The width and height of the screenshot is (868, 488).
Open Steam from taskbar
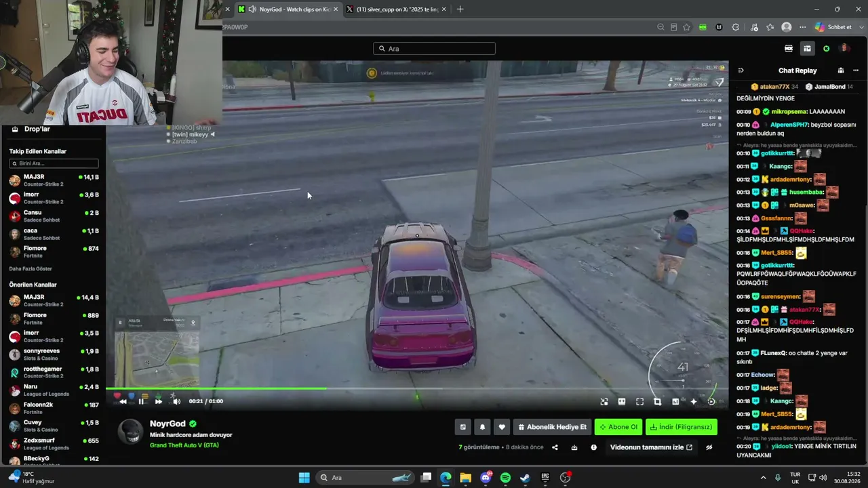[525, 478]
